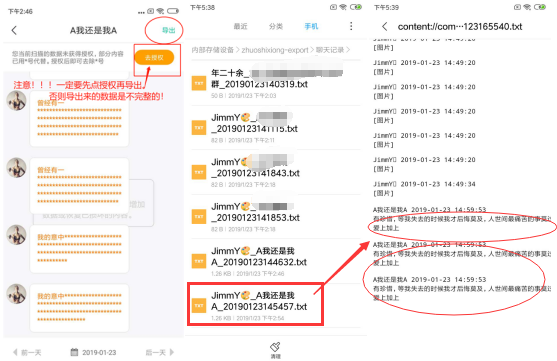Open zhuoshixiong-export in breadcrumb
This screenshot has width=557, height=361.
(x=275, y=50)
